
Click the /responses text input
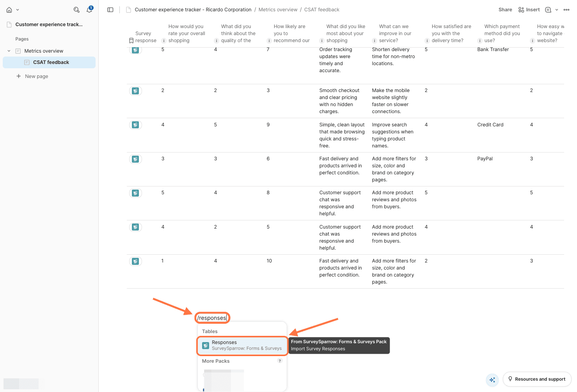point(212,318)
